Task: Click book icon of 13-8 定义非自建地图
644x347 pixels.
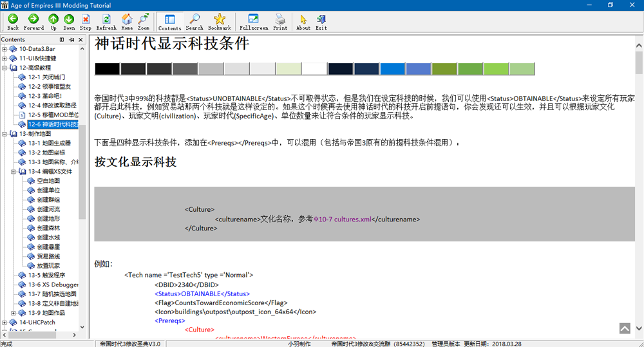Action: (22, 303)
